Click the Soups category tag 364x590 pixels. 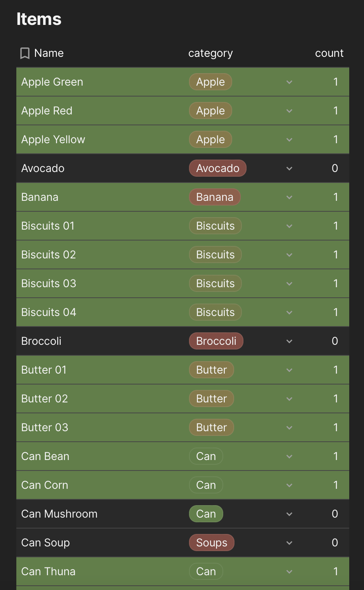click(212, 543)
